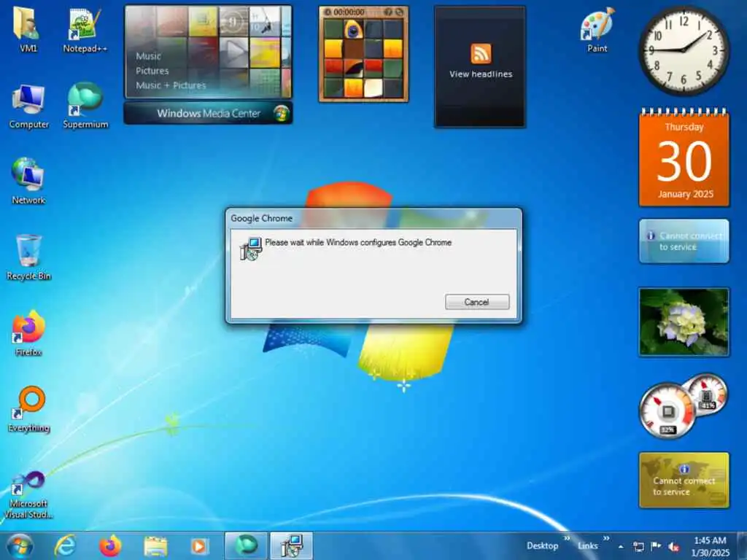The height and width of the screenshot is (560, 747).
Task: Click the blue weather gadget Cannot connect message
Action: pos(684,241)
